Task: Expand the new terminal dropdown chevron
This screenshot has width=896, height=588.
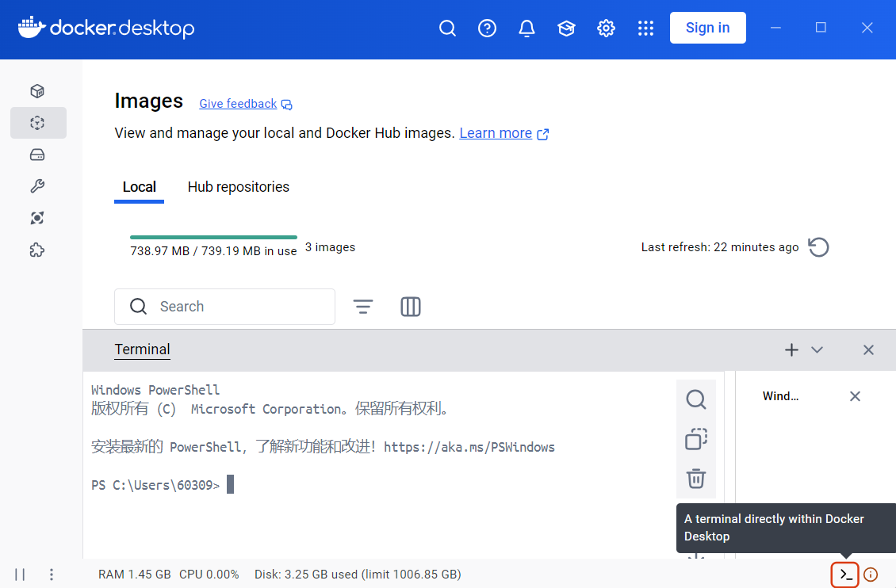Action: 818,350
